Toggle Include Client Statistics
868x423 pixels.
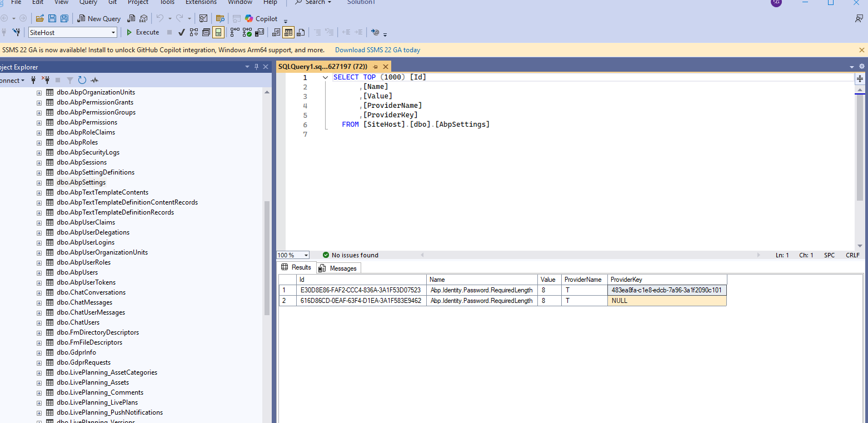click(260, 32)
